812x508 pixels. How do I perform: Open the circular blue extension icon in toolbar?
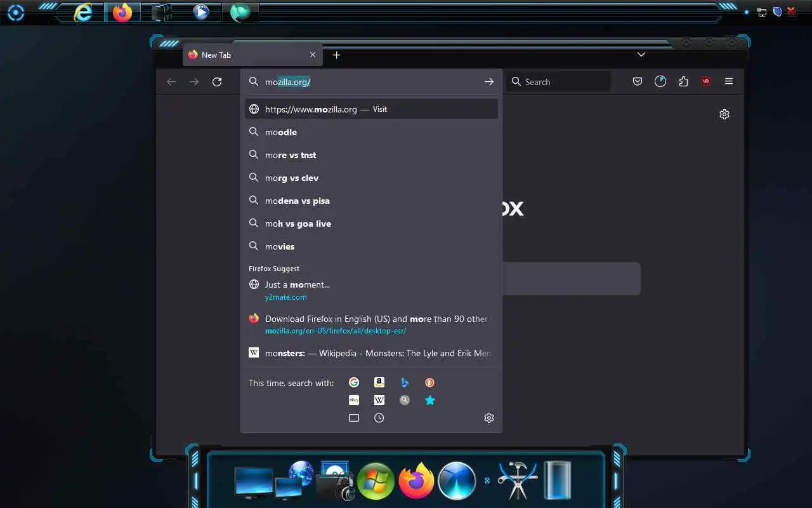pos(660,81)
